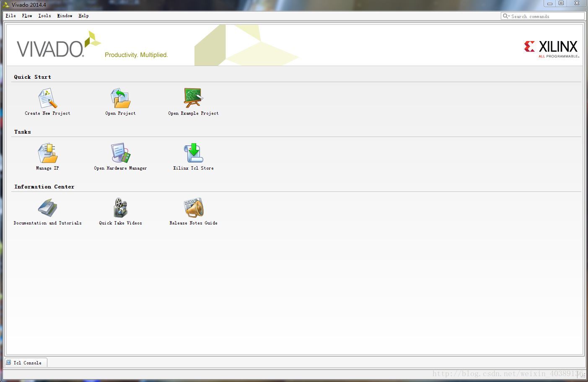This screenshot has width=588, height=382.
Task: Open the Flow menu
Action: pyautogui.click(x=27, y=16)
